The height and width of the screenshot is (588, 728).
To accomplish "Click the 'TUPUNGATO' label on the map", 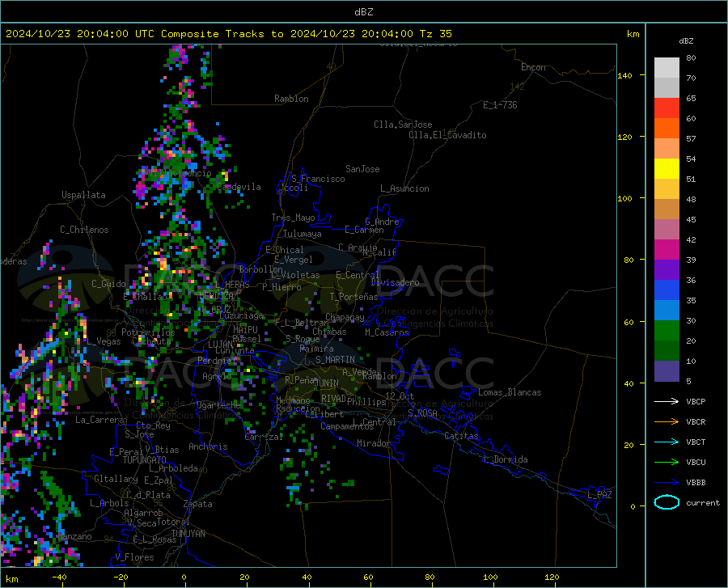I will pyautogui.click(x=145, y=460).
